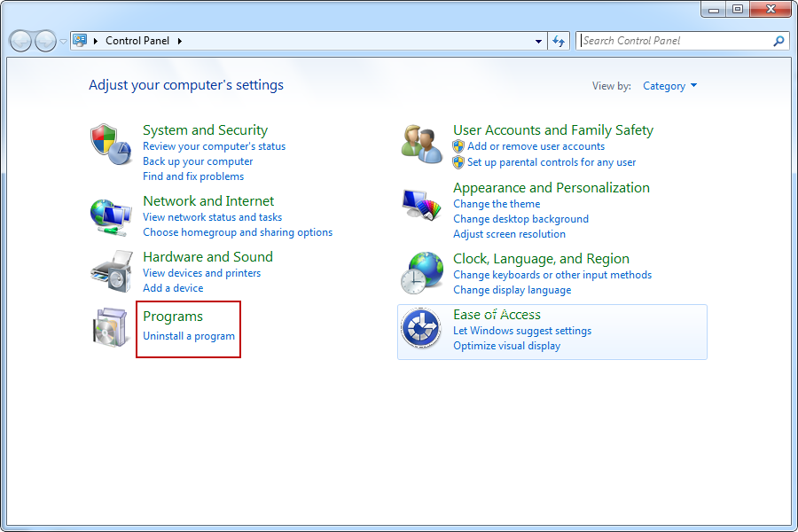Image resolution: width=798 pixels, height=532 pixels.
Task: Click Uninstall a program link
Action: click(188, 336)
